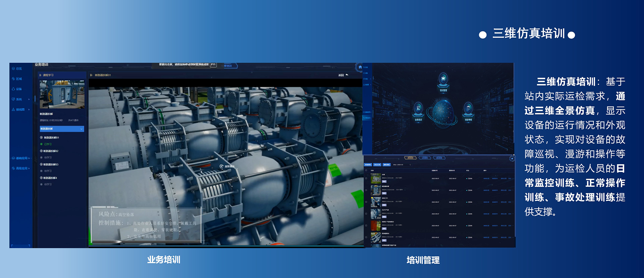Click the round home icon in course list panel
644x278 pixels.
[512, 158]
